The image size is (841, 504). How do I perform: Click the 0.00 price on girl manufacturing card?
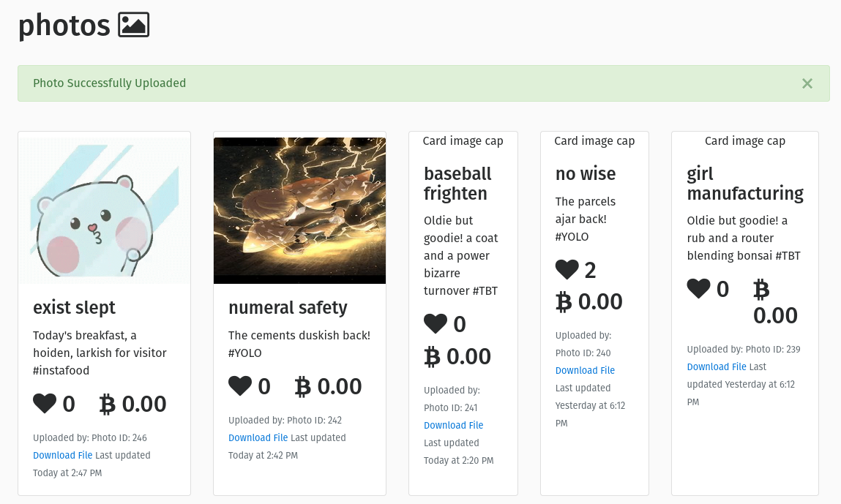coord(775,316)
